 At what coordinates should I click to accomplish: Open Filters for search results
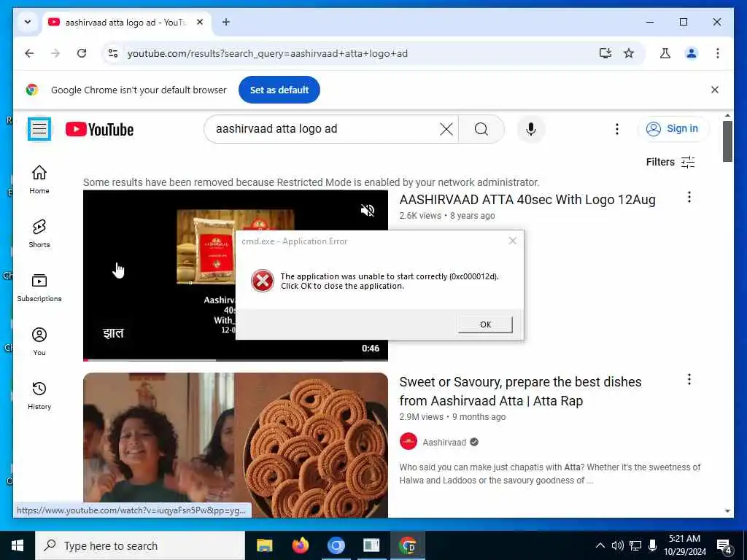coord(670,162)
